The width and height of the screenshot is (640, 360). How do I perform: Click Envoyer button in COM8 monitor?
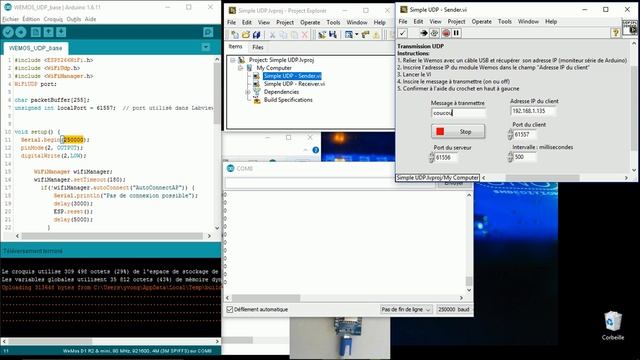[x=453, y=184]
